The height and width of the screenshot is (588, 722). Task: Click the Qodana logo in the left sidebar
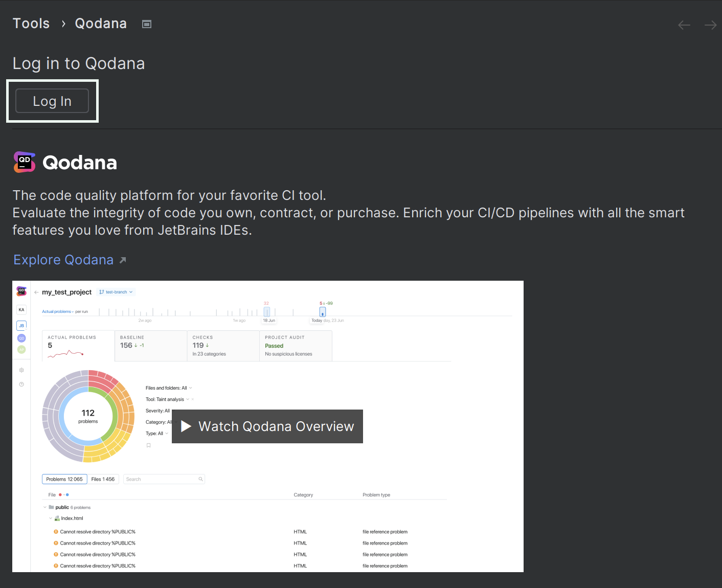click(21, 290)
